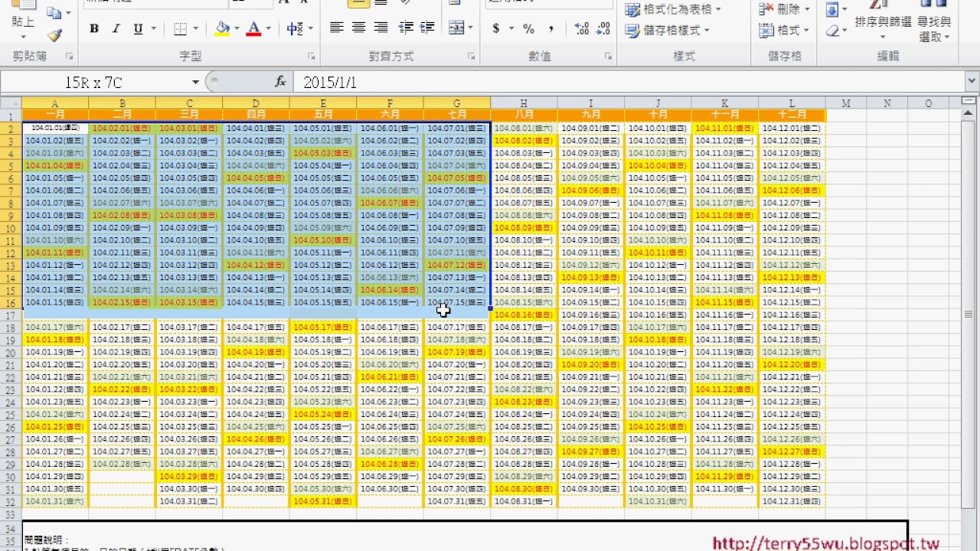
Task: Open Font (字型) dialog launcher
Action: 312,57
